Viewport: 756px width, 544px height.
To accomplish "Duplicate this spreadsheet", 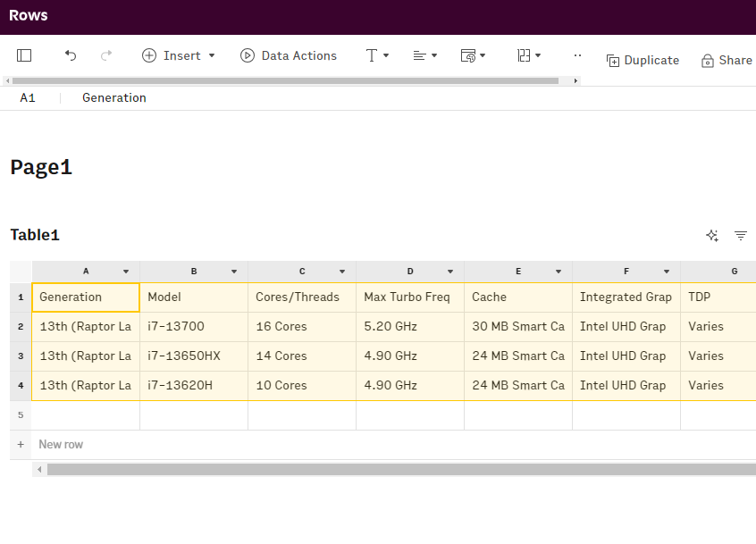I will tap(643, 60).
